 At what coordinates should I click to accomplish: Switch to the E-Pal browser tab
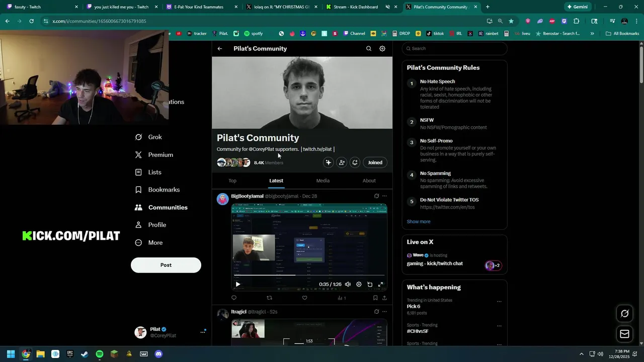202,7
